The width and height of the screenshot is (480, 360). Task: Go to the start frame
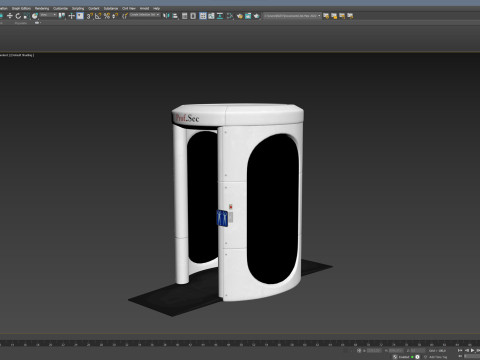pyautogui.click(x=460, y=350)
